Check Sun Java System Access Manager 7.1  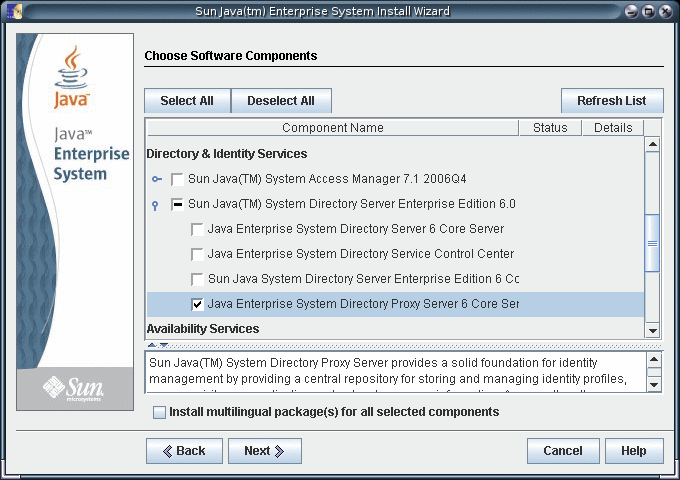point(177,179)
